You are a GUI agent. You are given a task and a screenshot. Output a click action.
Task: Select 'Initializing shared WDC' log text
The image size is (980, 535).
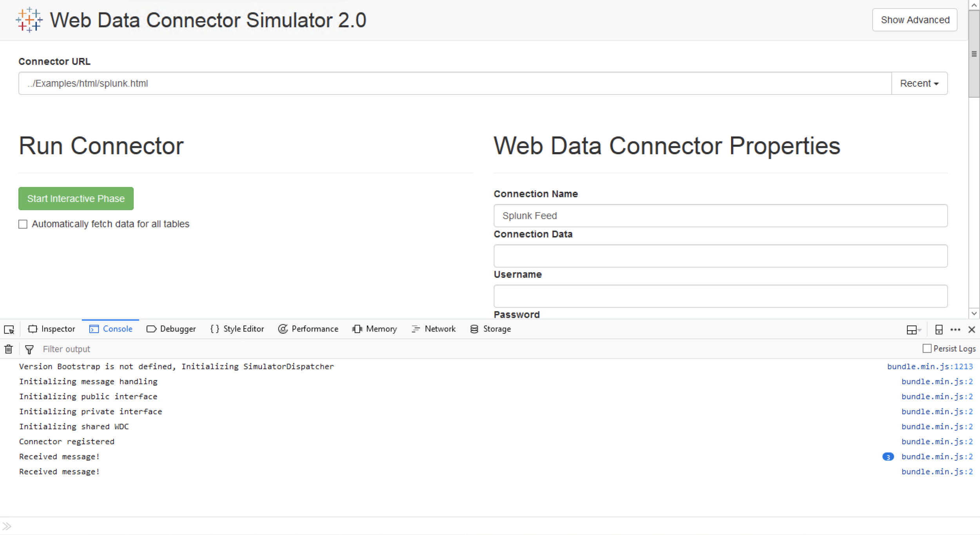[x=74, y=426]
